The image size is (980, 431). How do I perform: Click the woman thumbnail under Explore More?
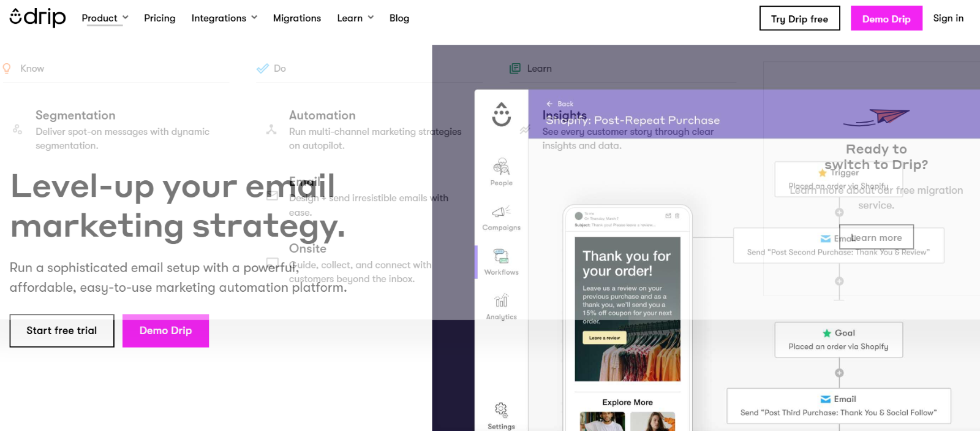pyautogui.click(x=652, y=422)
